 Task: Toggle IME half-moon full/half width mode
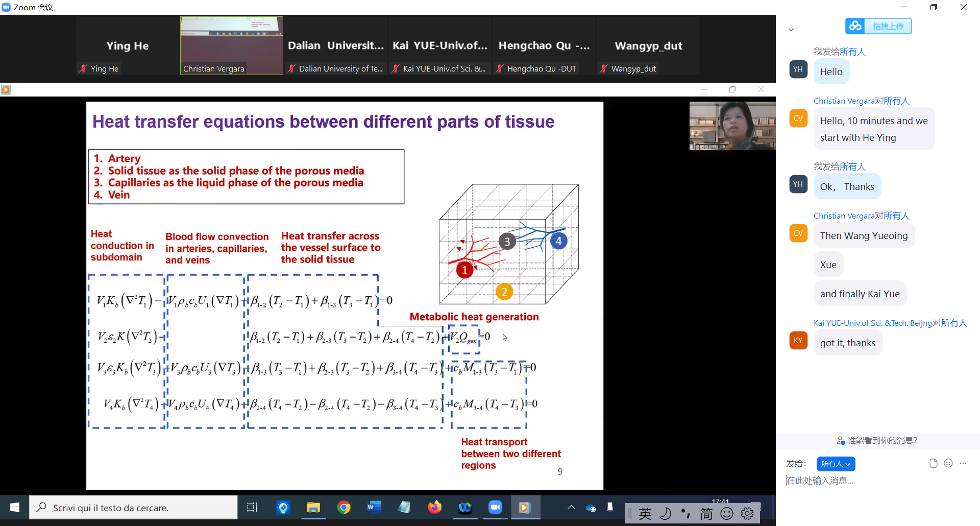click(x=666, y=514)
